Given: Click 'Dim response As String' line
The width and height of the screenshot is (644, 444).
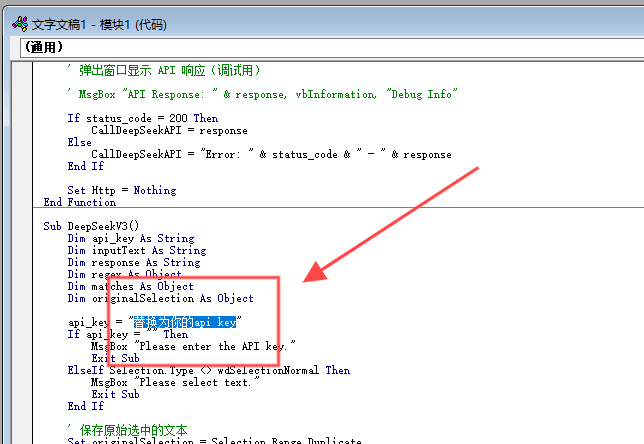Looking at the screenshot, I should point(134,262).
